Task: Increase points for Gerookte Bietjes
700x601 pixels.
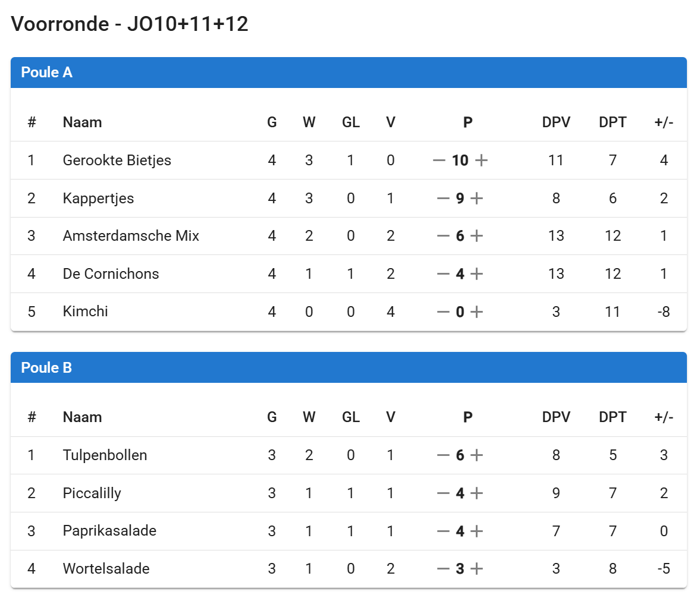Action: [482, 161]
